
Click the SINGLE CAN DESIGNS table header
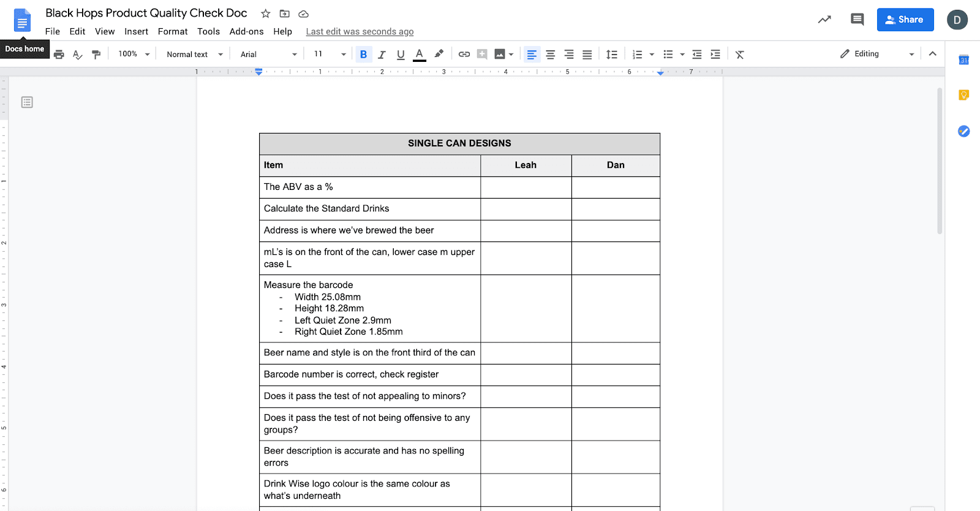pos(459,143)
